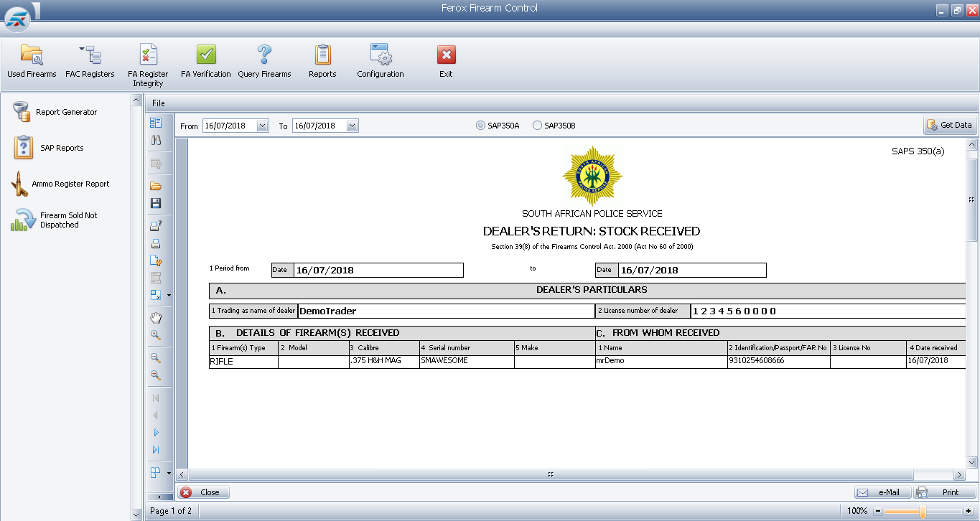This screenshot has height=521, width=980.
Task: Click the report vertical scrollbar thumb
Action: point(971,199)
